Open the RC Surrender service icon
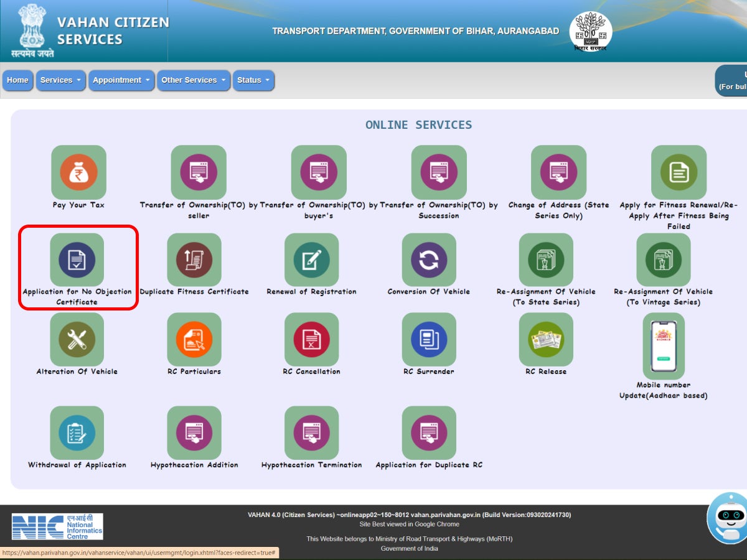This screenshot has height=560, width=747. point(429,340)
